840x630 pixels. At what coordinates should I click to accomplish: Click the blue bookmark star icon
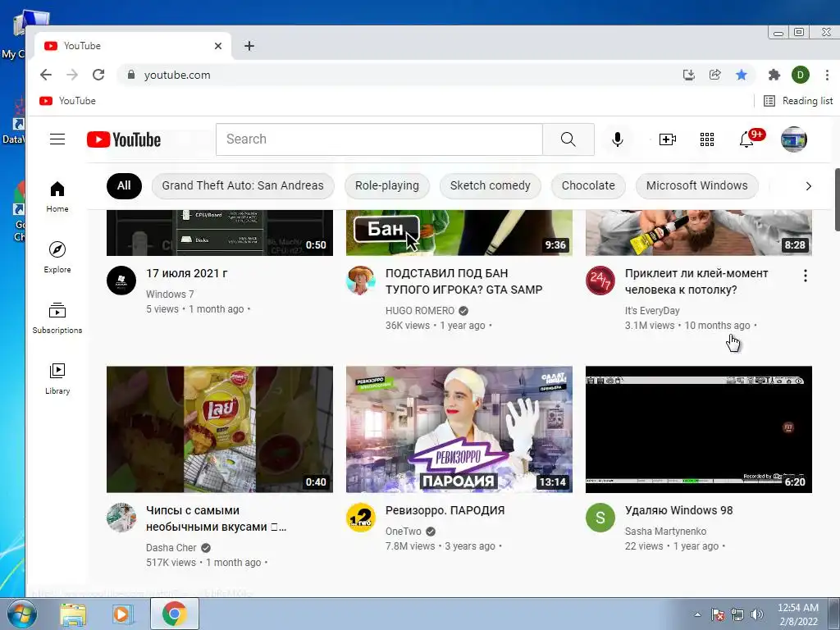741,75
